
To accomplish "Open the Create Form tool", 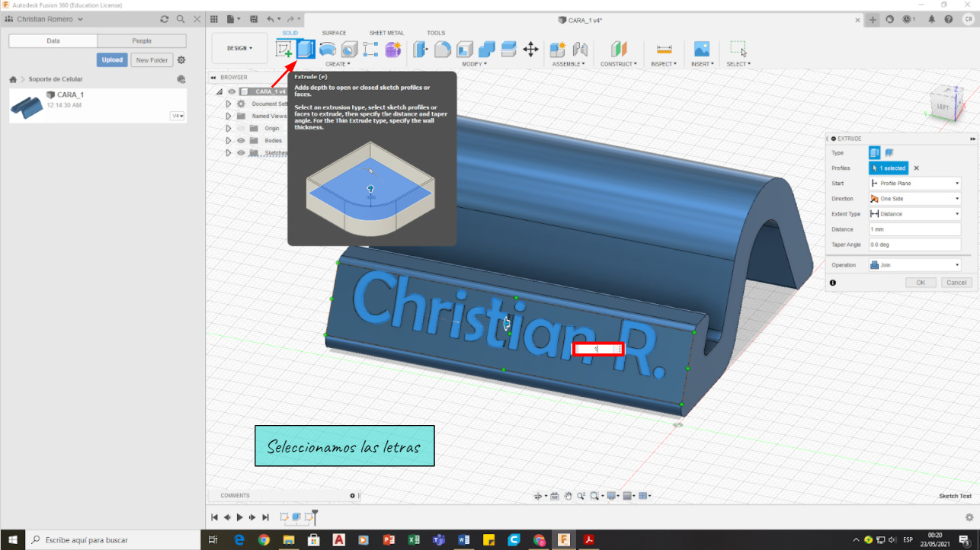I will coord(393,50).
